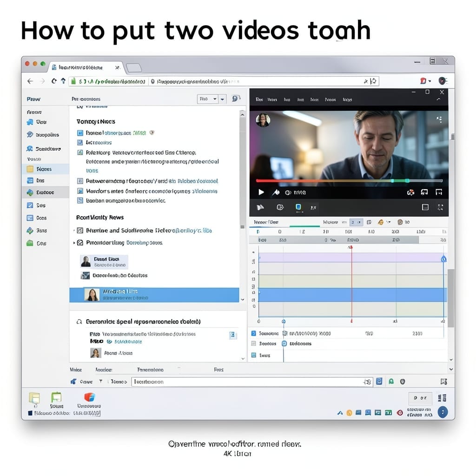Reload the page with the refresh icon
Image resolution: width=476 pixels, height=476 pixels.
[54, 81]
